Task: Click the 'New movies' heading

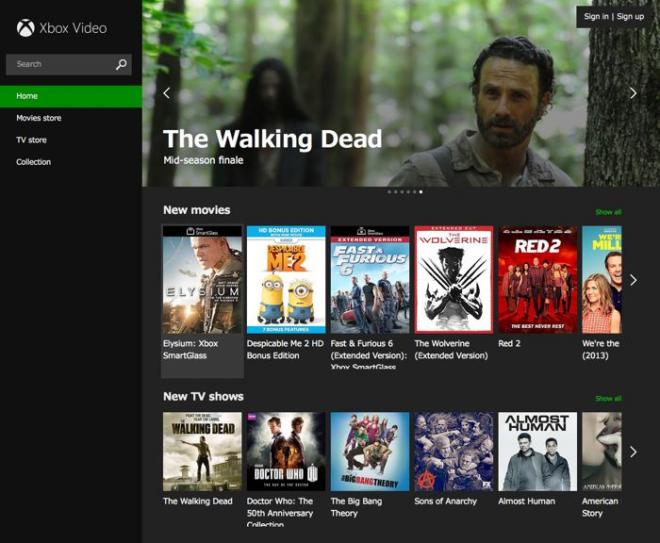Action: (x=197, y=210)
